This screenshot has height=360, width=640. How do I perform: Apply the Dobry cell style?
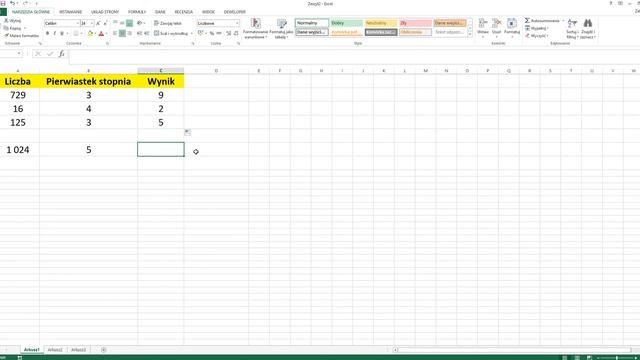pyautogui.click(x=347, y=23)
